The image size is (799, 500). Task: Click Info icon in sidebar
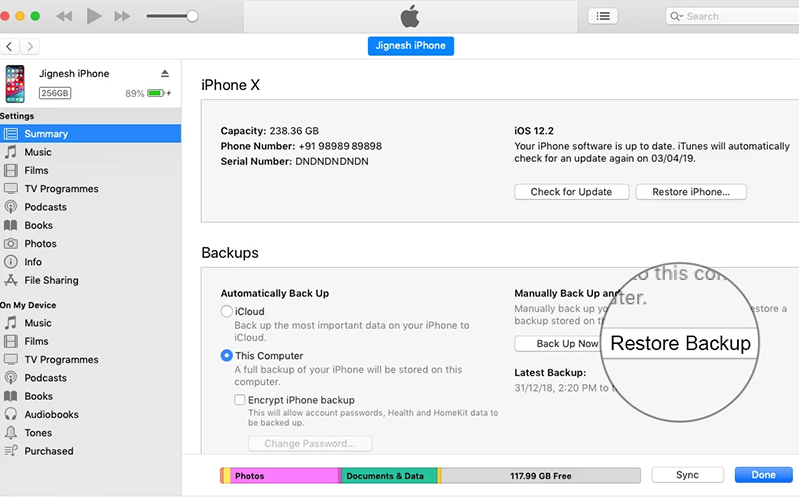pos(11,262)
